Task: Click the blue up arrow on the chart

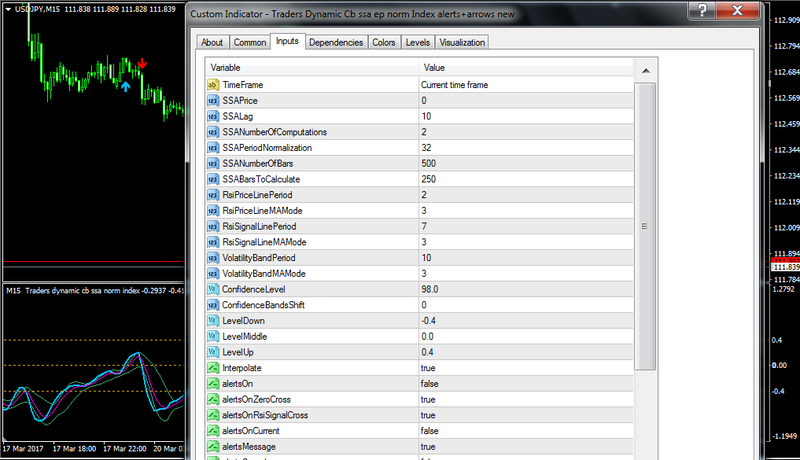Action: 126,87
